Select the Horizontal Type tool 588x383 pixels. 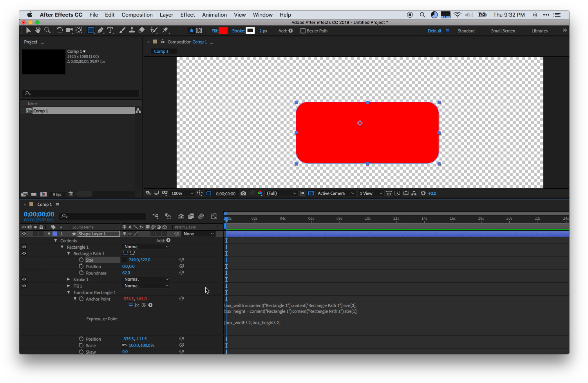[x=110, y=30]
